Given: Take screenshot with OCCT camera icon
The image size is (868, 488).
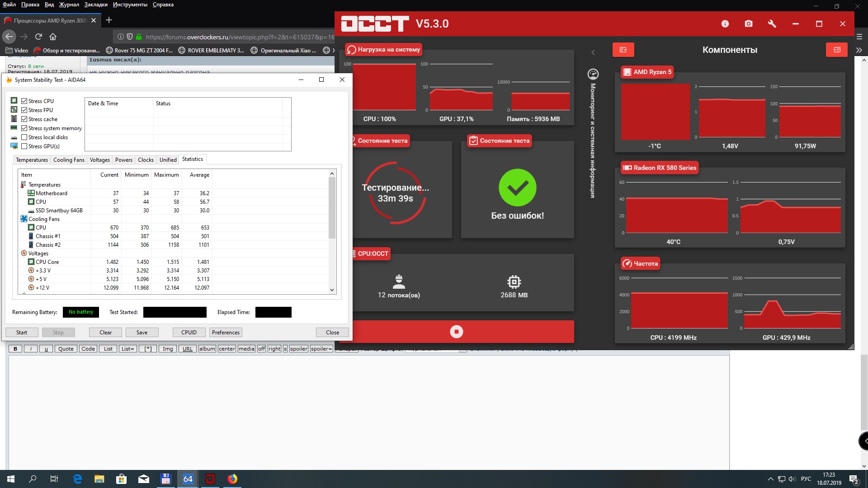Looking at the screenshot, I should pyautogui.click(x=749, y=24).
